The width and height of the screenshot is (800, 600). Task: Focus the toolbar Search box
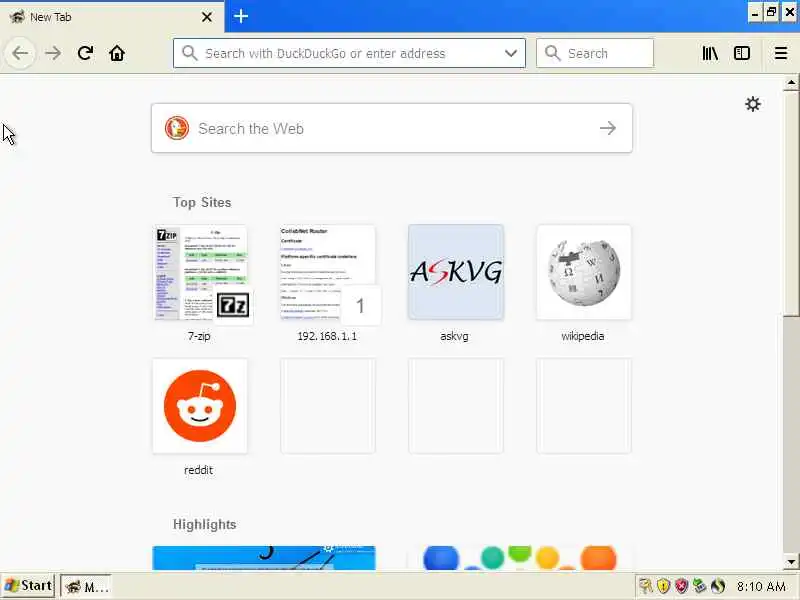594,53
